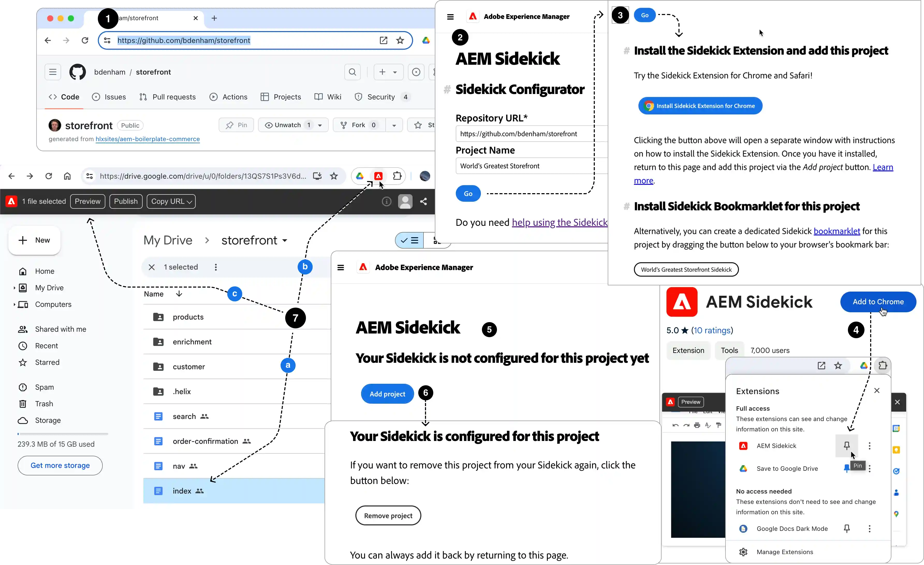Screen dimensions: 924x565
Task: Click the Copy URL dropdown in Sidekick toolbar
Action: click(x=170, y=201)
